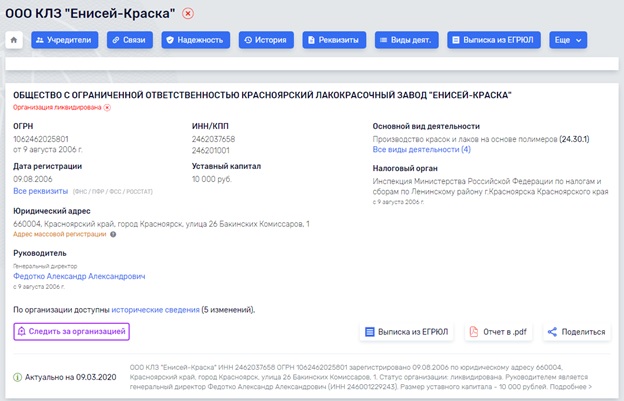Image resolution: width=624 pixels, height=401 pixels.
Task: Open Подробнее link in summary text
Action: [571, 387]
